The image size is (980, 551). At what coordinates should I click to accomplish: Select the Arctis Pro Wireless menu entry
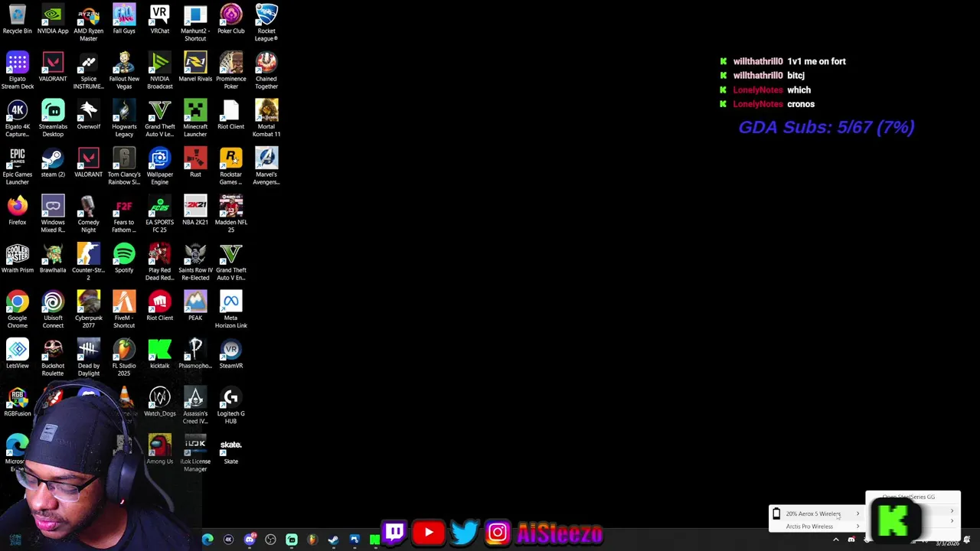click(817, 527)
